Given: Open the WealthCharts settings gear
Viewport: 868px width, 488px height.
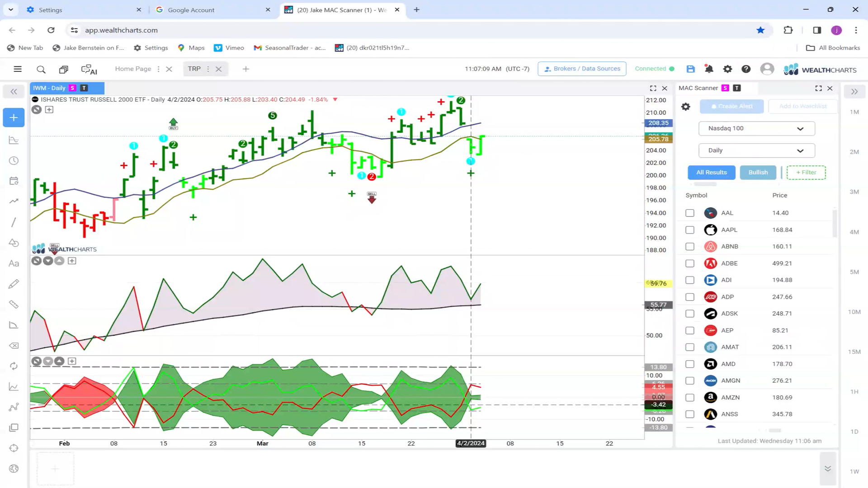Looking at the screenshot, I should click(727, 69).
